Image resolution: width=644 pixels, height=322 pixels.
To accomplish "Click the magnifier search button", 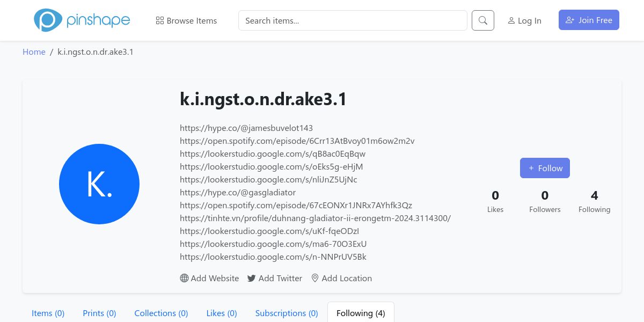I will pyautogui.click(x=483, y=20).
